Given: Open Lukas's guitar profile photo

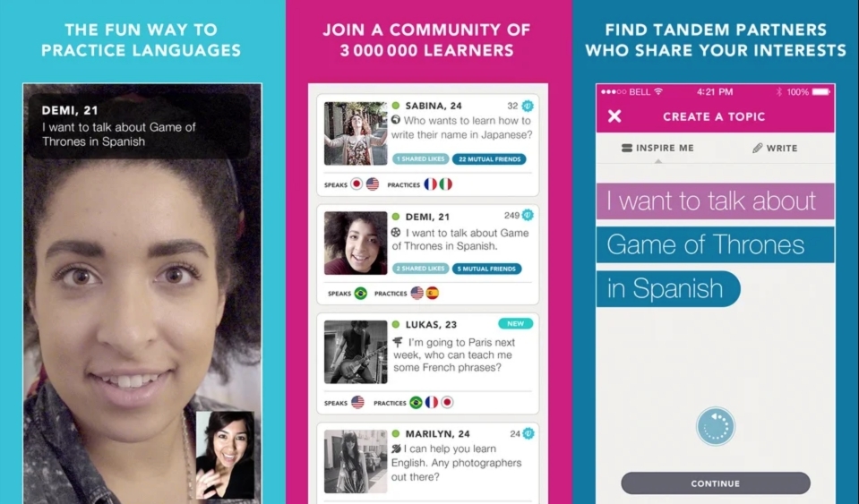Looking at the screenshot, I should (x=356, y=352).
